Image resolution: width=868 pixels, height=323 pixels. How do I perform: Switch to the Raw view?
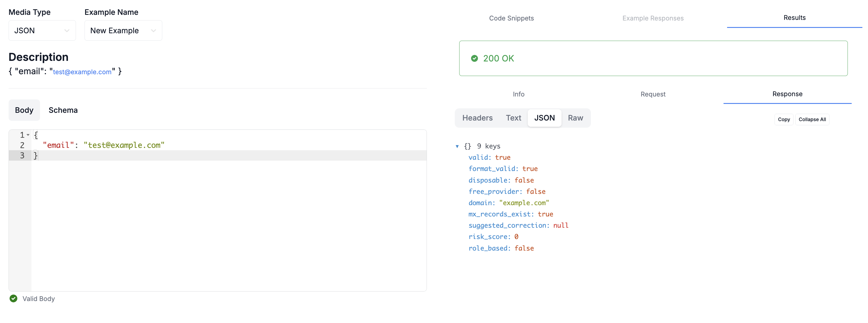pos(576,118)
